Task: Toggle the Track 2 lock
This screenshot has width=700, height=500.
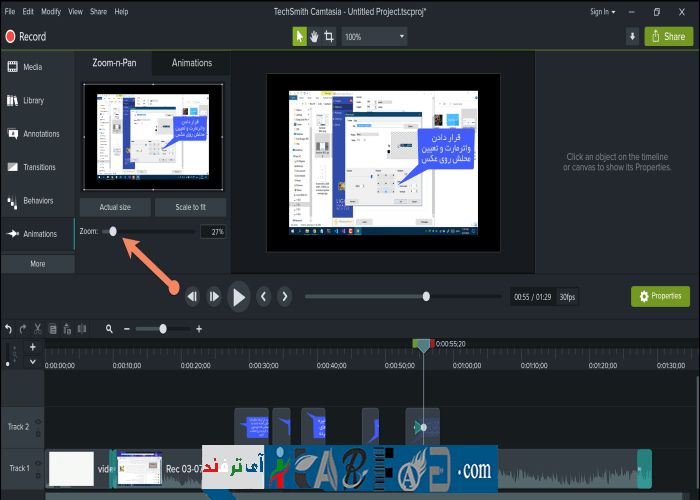Action: (38, 434)
